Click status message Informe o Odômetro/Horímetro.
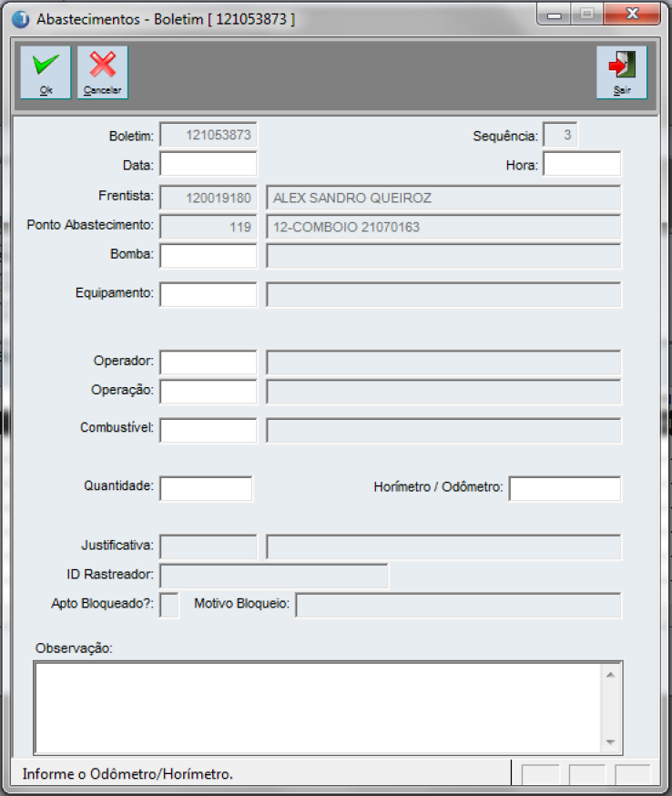Viewport: 672px width, 796px height. tap(127, 773)
